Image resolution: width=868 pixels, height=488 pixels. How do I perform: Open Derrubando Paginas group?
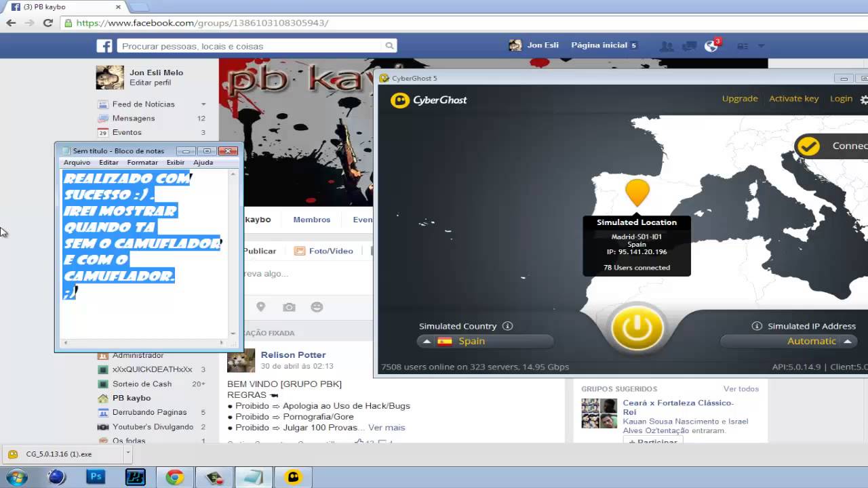[x=149, y=413]
